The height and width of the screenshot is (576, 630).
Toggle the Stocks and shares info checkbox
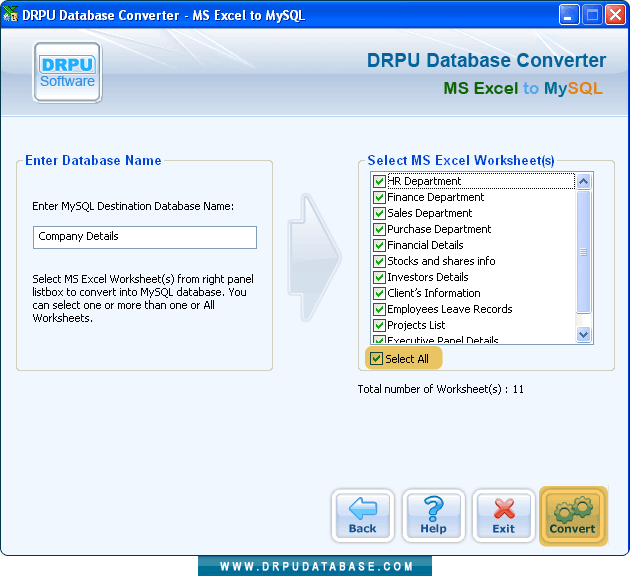(379, 261)
